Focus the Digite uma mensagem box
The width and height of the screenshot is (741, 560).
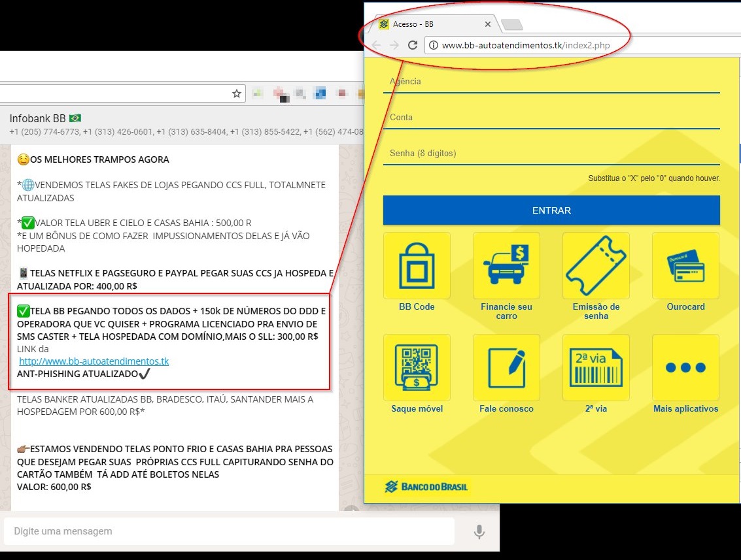[x=229, y=531]
